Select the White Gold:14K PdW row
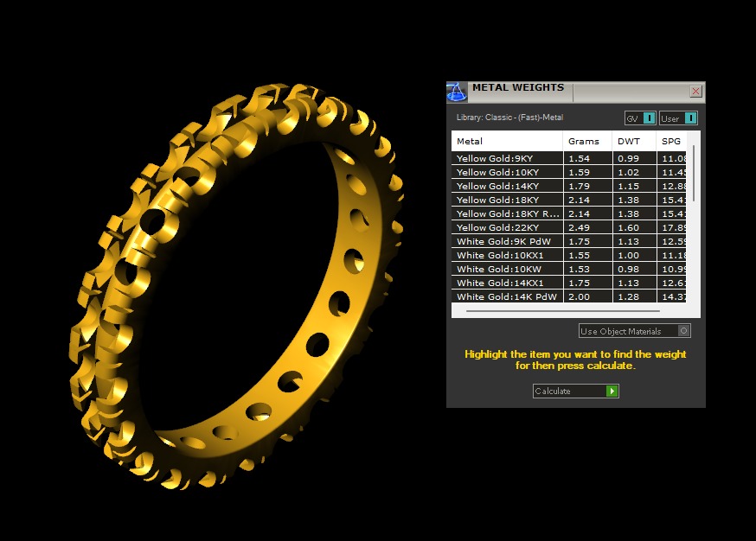Image resolution: width=756 pixels, height=541 pixels. pos(569,296)
